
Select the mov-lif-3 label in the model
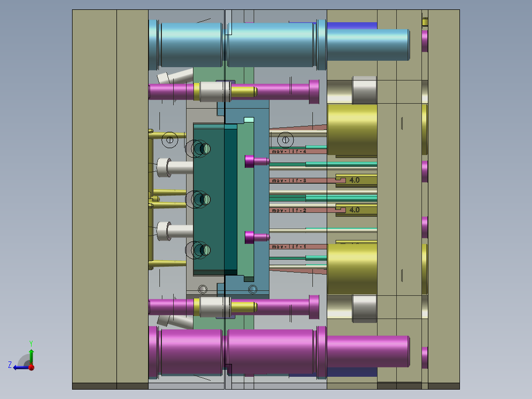point(289,181)
